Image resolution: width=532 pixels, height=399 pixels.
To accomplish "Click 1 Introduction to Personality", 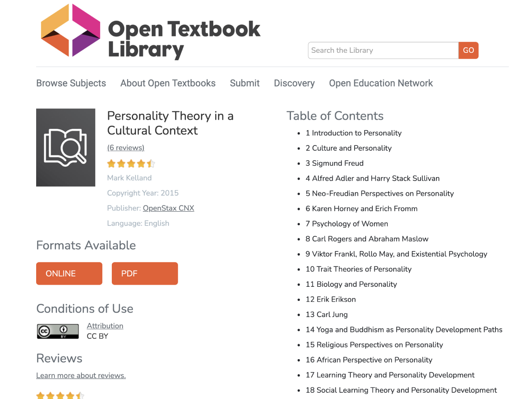I will 354,133.
